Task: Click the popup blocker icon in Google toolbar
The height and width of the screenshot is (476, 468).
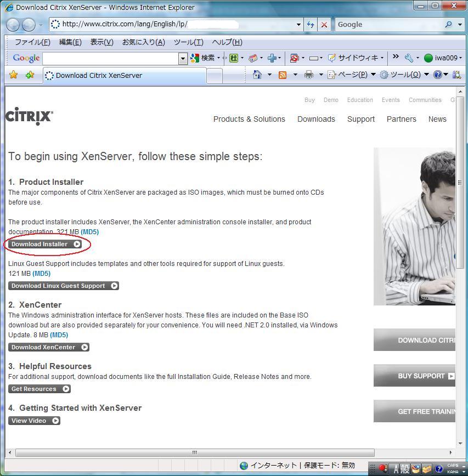Action: (294, 58)
